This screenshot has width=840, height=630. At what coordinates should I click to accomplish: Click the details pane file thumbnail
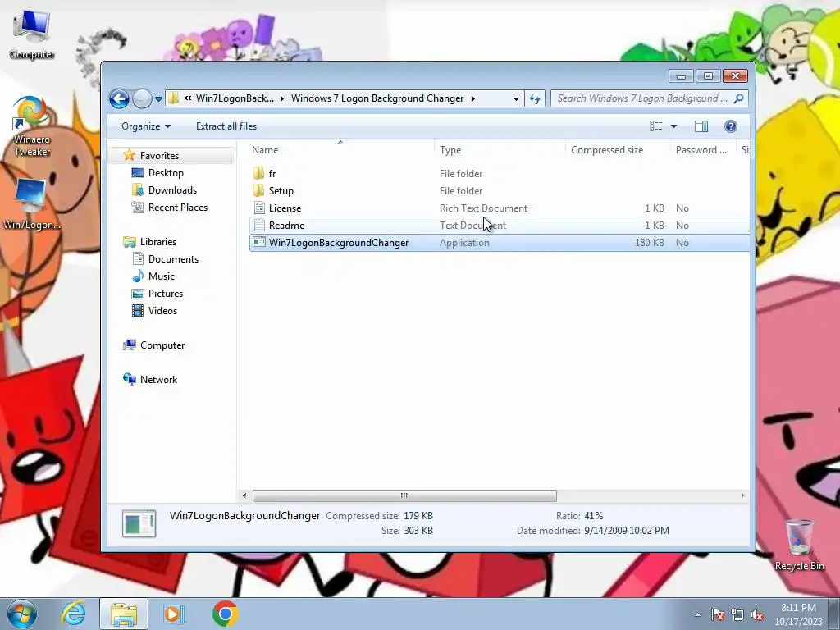(x=139, y=523)
